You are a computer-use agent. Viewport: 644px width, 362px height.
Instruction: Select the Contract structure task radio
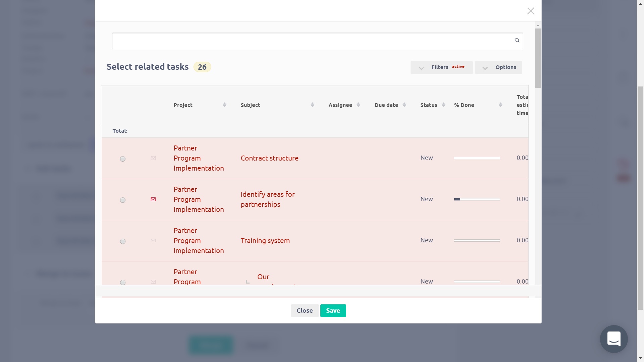[123, 159]
